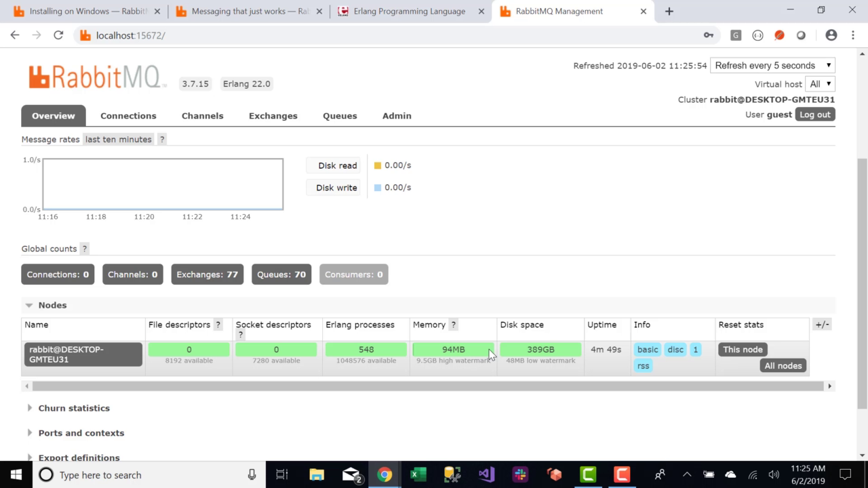Viewport: 868px width, 488px height.
Task: Go back with the browser back arrow
Action: pos(15,35)
